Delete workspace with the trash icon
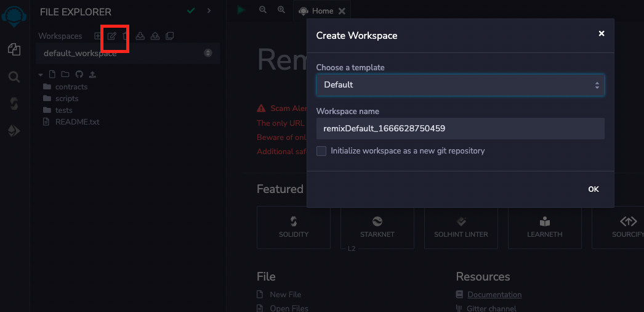644x312 pixels. pos(126,36)
